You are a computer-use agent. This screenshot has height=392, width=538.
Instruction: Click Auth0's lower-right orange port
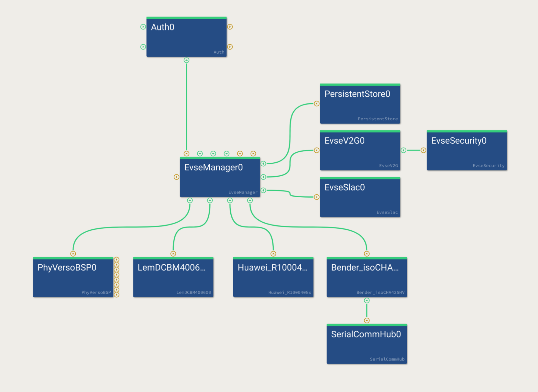230,47
